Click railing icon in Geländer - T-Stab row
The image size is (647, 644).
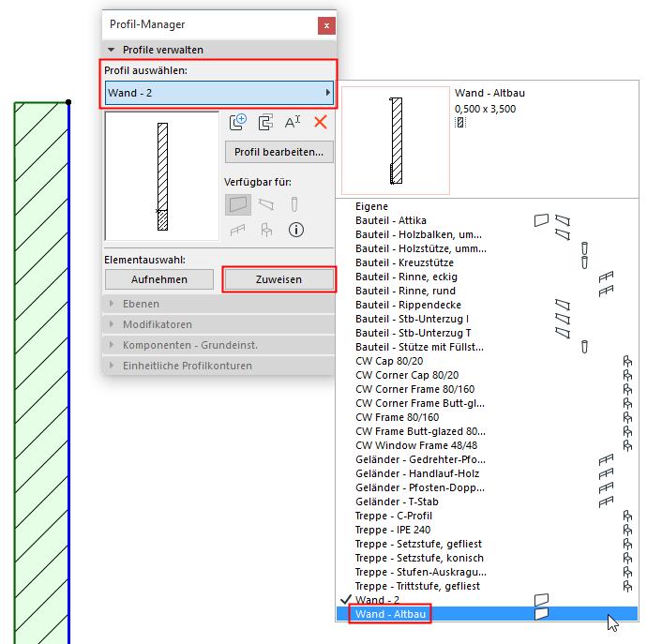click(x=606, y=502)
